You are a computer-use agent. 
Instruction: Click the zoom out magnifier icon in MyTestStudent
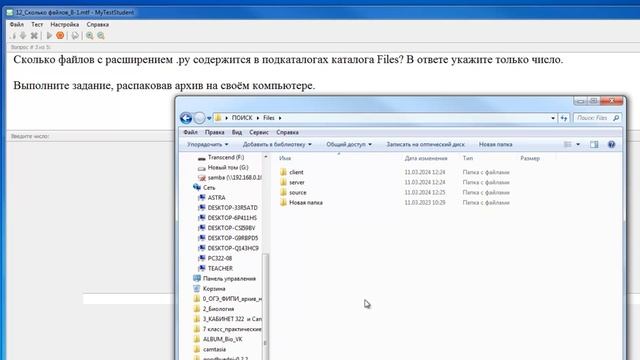pyautogui.click(x=101, y=36)
